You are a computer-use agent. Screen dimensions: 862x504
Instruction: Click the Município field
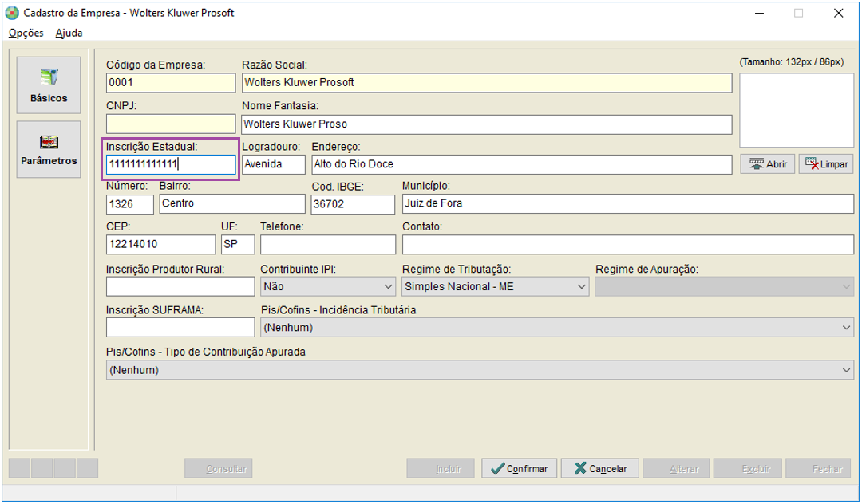coord(627,203)
